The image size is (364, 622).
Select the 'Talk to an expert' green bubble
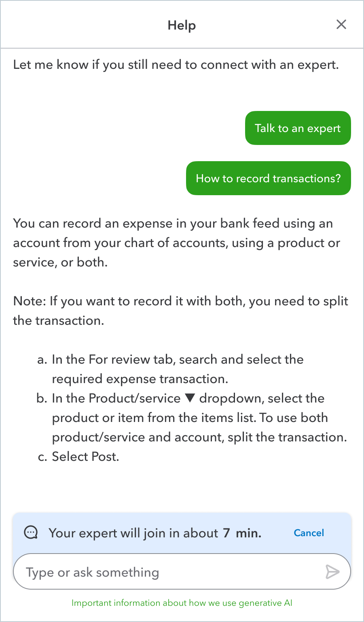click(x=298, y=128)
